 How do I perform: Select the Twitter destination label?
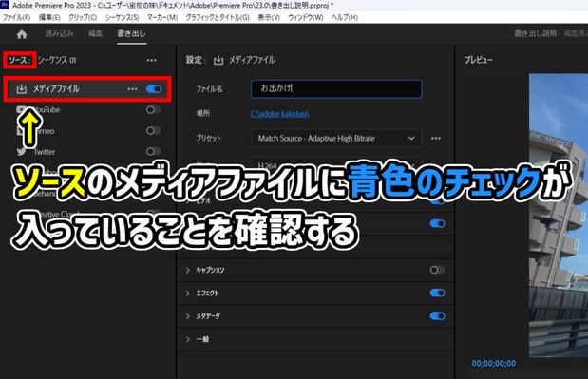45,152
